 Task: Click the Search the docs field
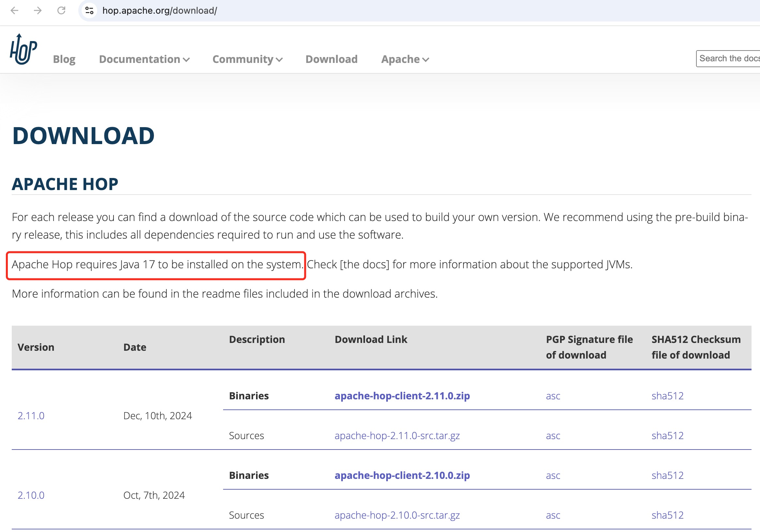tap(728, 59)
